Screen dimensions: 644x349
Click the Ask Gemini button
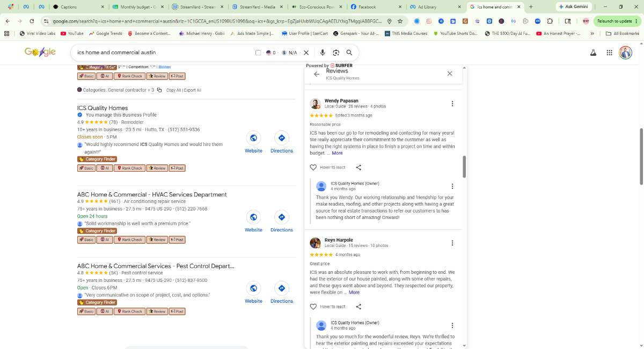click(573, 6)
